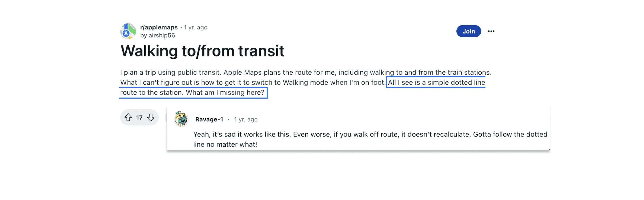Click the 'Walking mode' sentence in post

[253, 82]
